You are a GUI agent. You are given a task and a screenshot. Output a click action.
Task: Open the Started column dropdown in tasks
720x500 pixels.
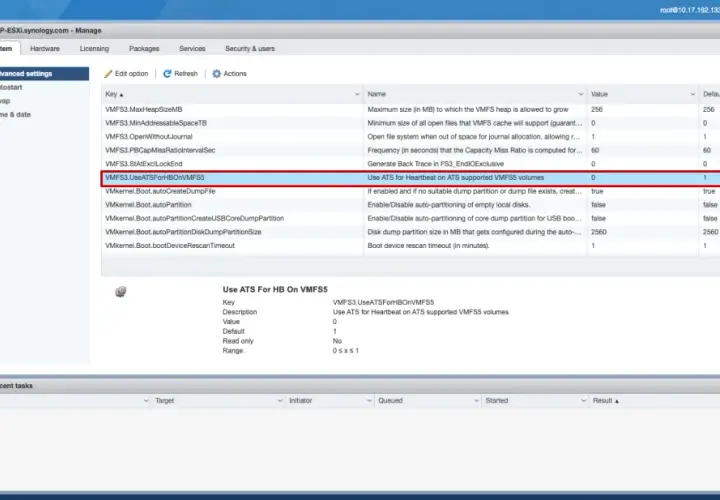[584, 401]
